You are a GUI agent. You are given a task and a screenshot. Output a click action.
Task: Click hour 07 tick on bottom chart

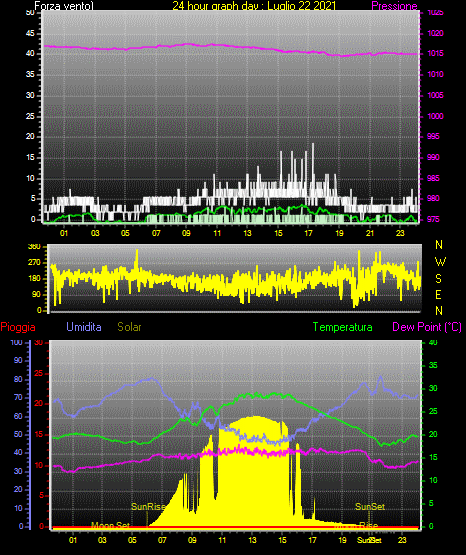click(x=162, y=540)
